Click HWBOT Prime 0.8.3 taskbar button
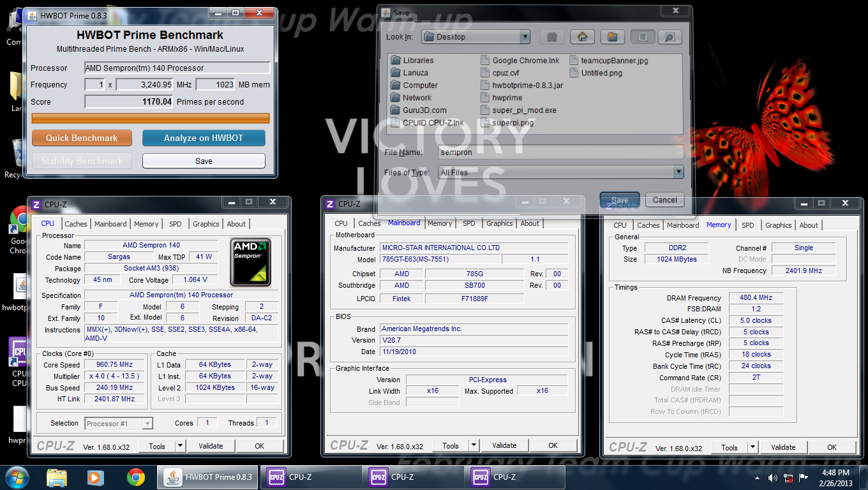Image resolution: width=868 pixels, height=490 pixels. (x=208, y=477)
